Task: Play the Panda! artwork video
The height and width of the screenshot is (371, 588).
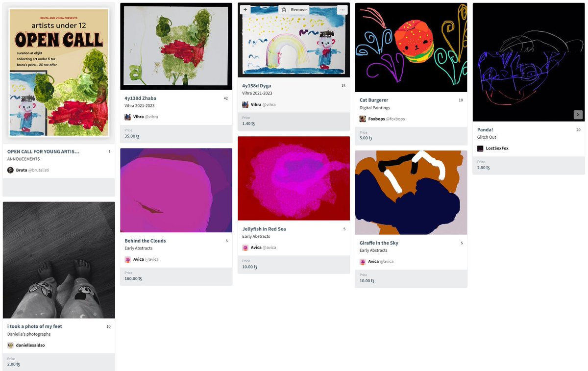Action: pos(578,114)
